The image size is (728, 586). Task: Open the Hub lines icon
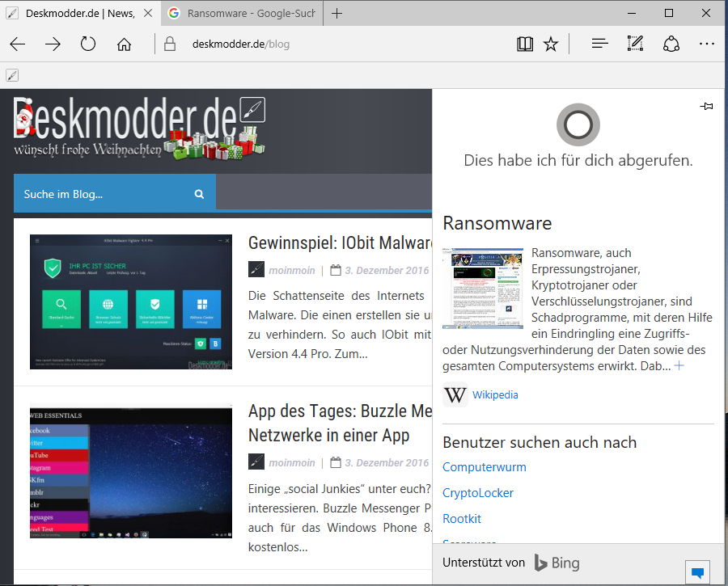(x=600, y=44)
